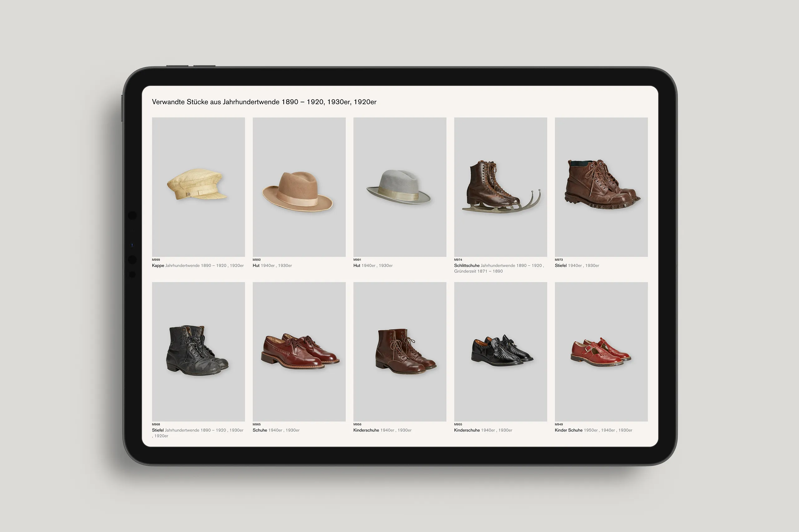799x532 pixels.
Task: Click the 1950er tag on Kinder Schuhe
Action: (x=591, y=430)
